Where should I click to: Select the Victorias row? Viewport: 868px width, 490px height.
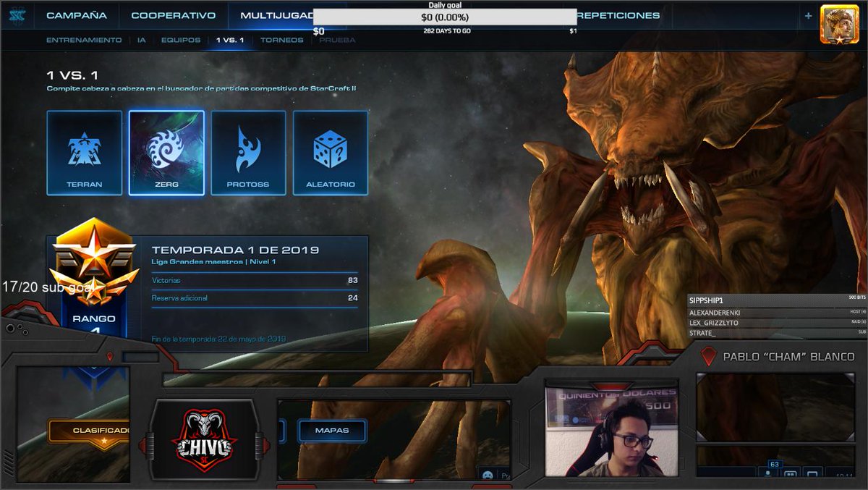(x=255, y=280)
